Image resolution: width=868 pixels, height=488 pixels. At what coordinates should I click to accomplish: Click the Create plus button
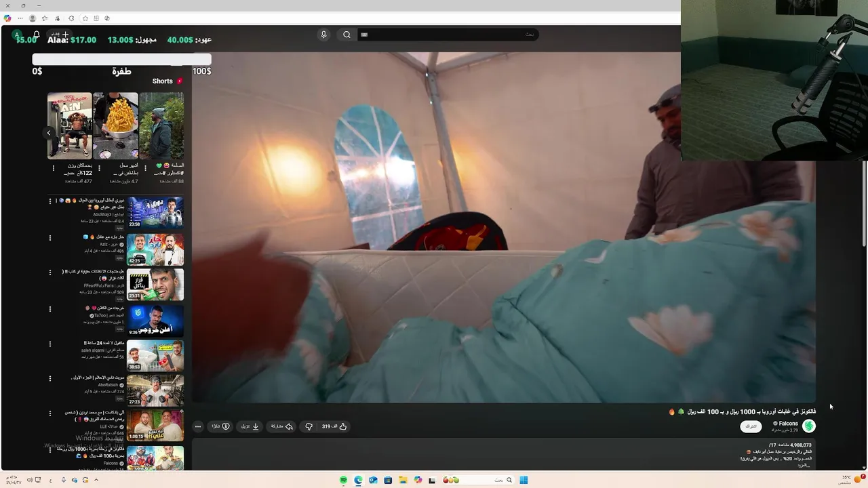pos(61,34)
